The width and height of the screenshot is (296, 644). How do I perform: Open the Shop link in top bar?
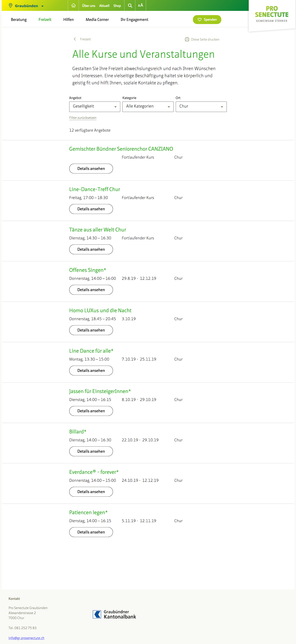point(117,6)
